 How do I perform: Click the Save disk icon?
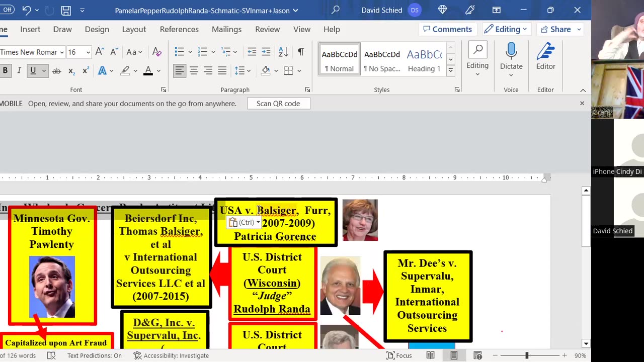(x=66, y=10)
